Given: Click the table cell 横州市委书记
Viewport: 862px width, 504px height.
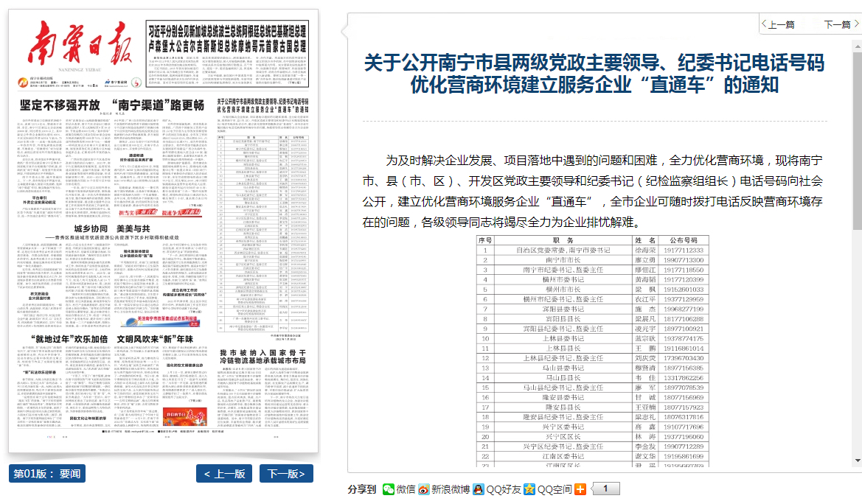Looking at the screenshot, I should tap(563, 280).
